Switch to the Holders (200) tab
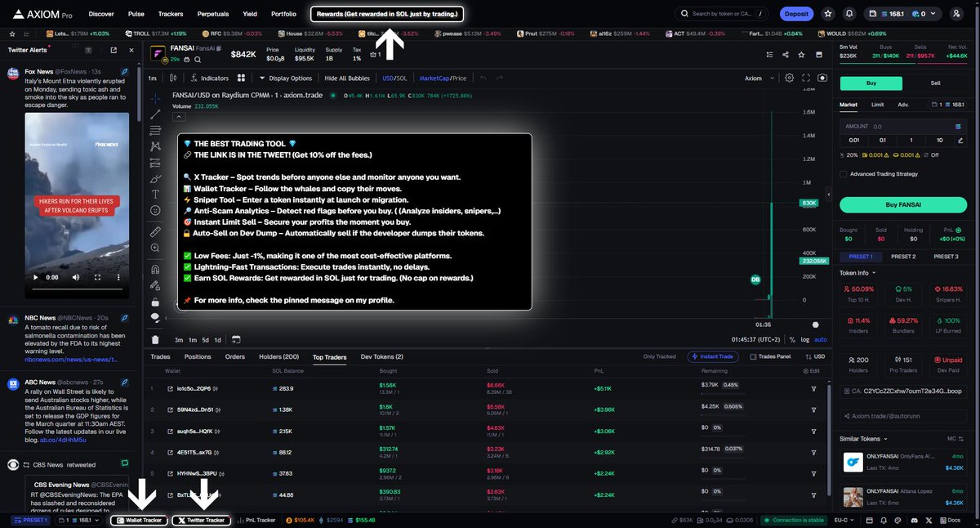The image size is (980, 528). [278, 357]
